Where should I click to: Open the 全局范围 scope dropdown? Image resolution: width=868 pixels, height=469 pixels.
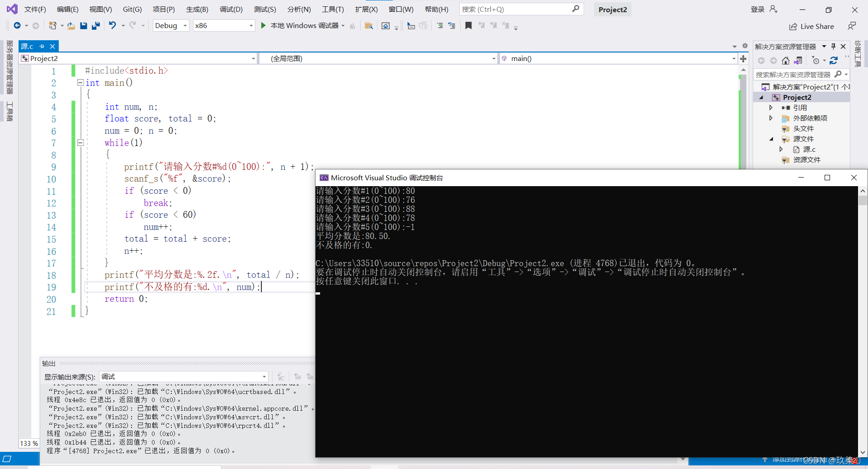(379, 59)
